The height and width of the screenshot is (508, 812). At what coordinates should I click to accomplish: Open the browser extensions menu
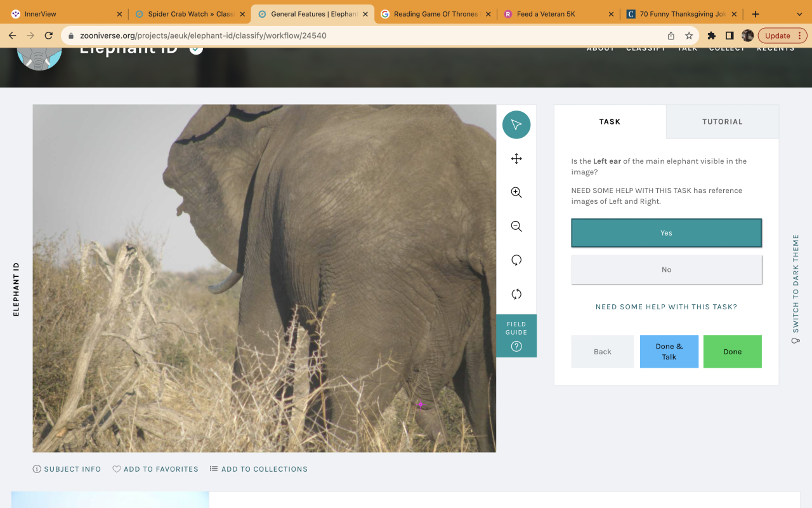click(x=712, y=36)
